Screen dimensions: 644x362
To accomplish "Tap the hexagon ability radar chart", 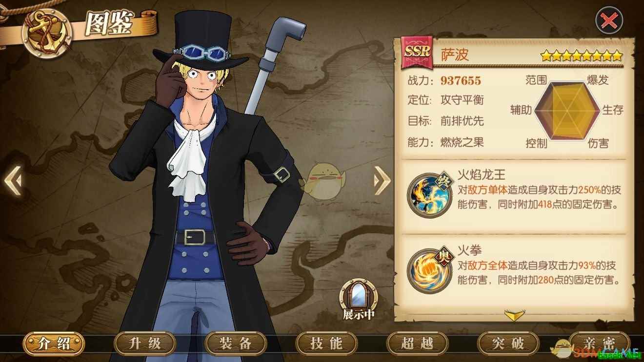I will pyautogui.click(x=567, y=110).
